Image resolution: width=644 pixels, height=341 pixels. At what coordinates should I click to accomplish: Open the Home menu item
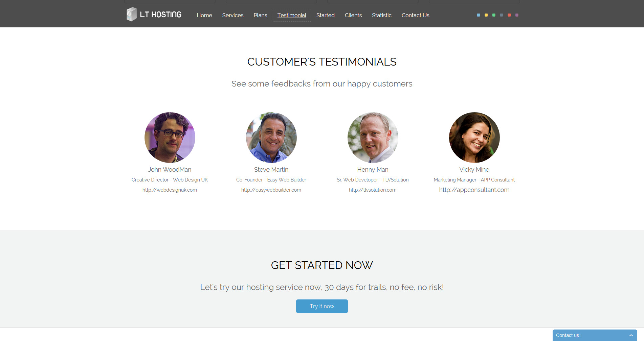[204, 15]
